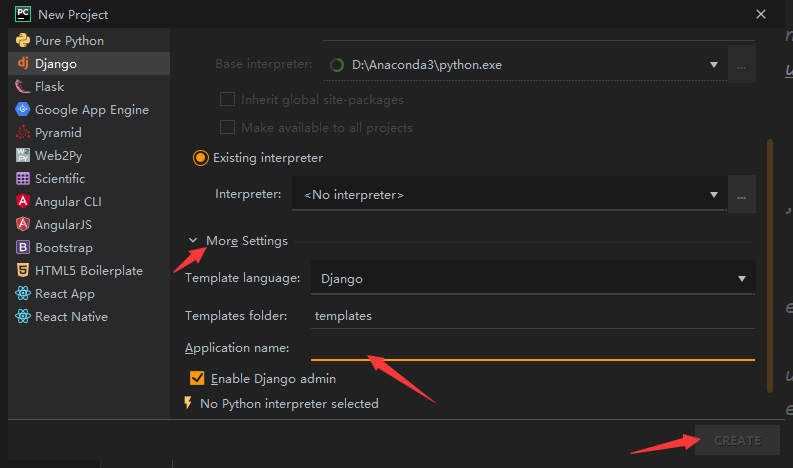793x468 pixels.
Task: Choose Google App Engine project type
Action: point(89,110)
